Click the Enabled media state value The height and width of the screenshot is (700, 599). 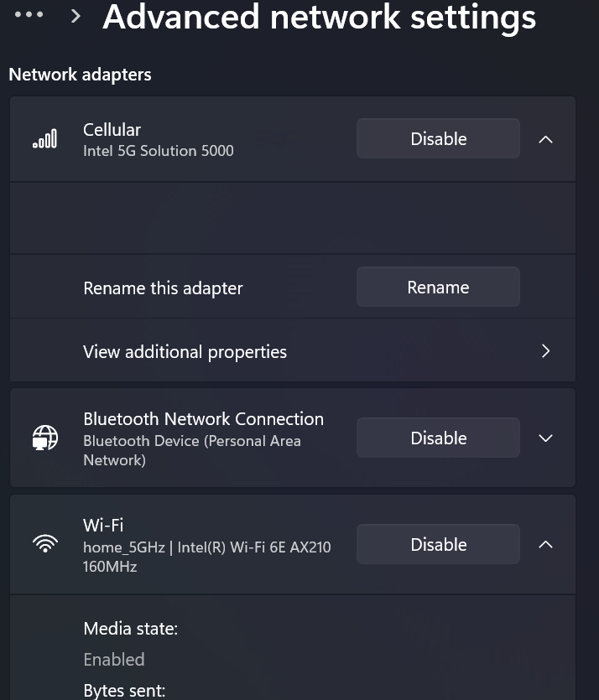[x=114, y=660]
